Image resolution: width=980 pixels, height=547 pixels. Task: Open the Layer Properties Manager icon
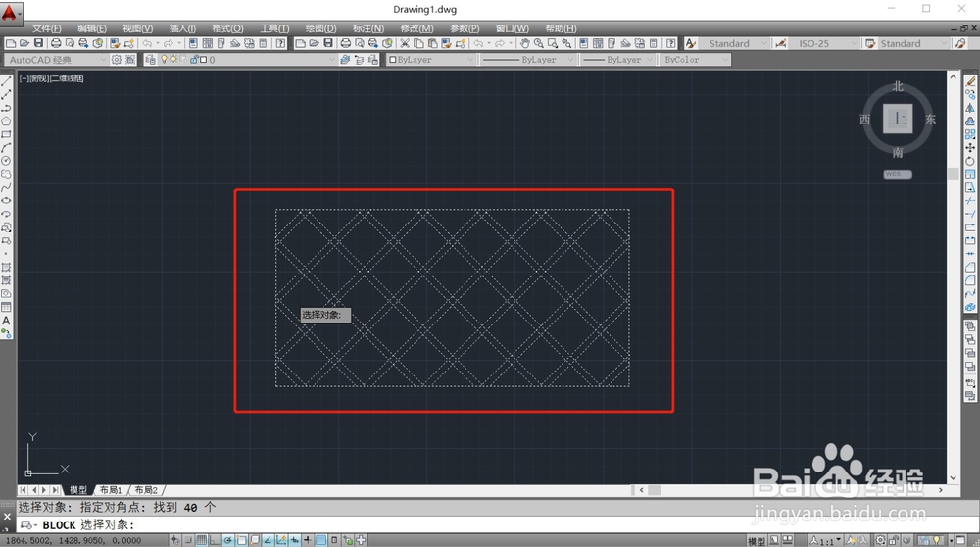click(150, 60)
